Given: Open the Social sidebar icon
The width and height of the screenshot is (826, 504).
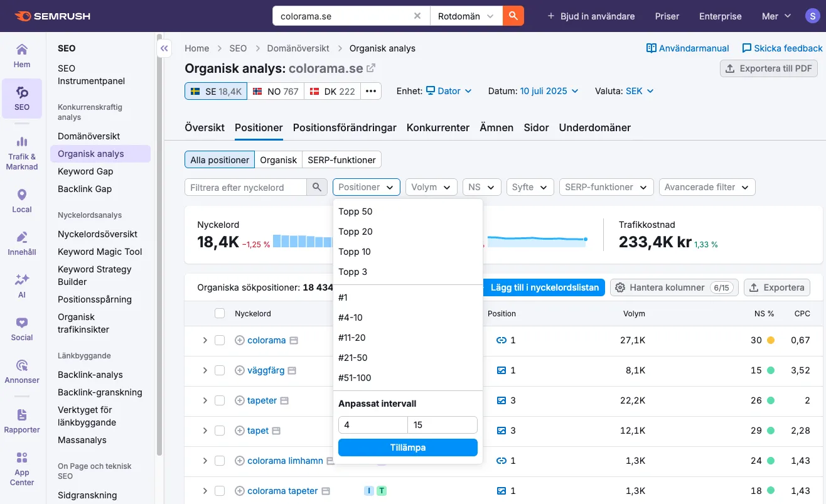Looking at the screenshot, I should pyautogui.click(x=22, y=329).
